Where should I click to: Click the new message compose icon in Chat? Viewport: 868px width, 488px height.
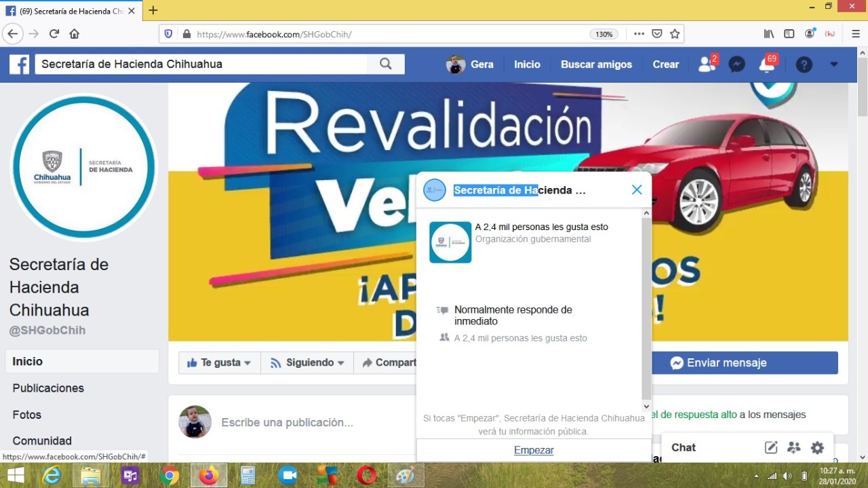tap(771, 448)
